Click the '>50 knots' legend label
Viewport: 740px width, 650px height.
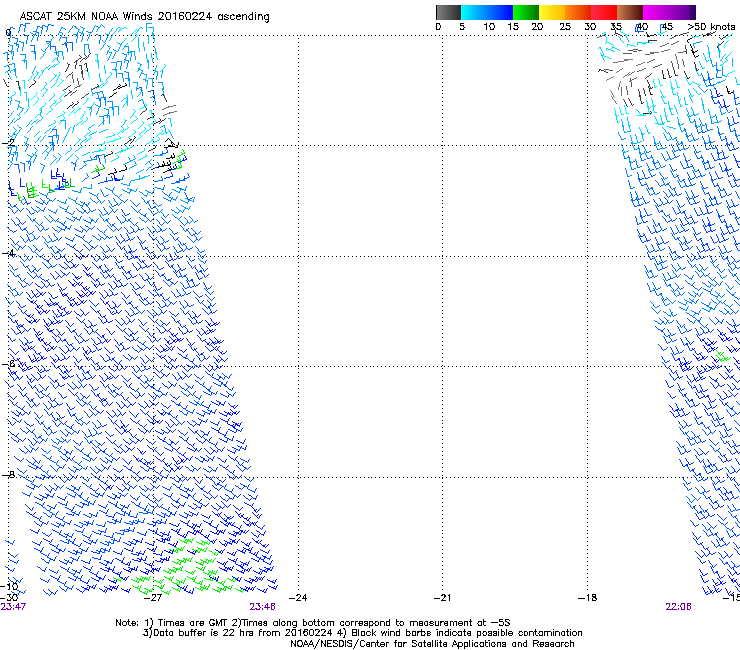[x=711, y=27]
